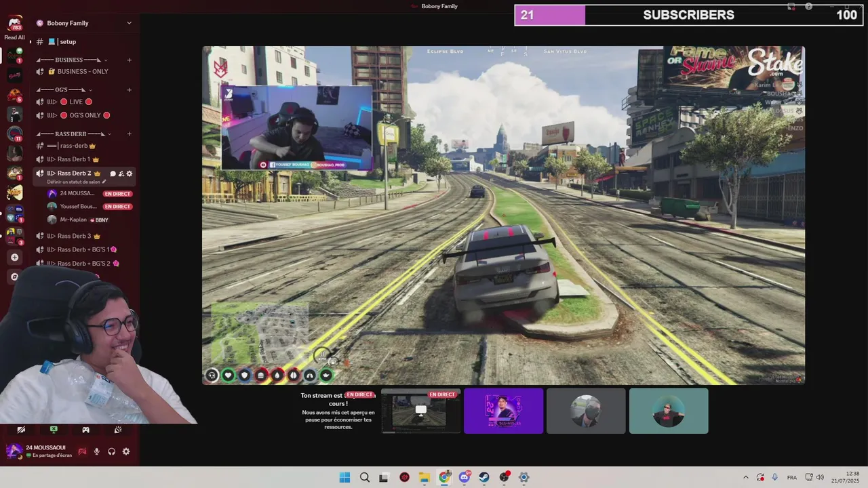Screen dimensions: 868x488
Task: Open the rass-derb text channel
Action: 85,146
